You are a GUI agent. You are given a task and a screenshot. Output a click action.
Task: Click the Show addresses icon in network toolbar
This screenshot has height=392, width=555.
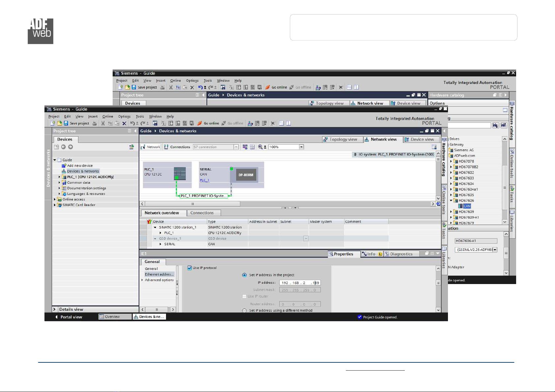(x=245, y=147)
